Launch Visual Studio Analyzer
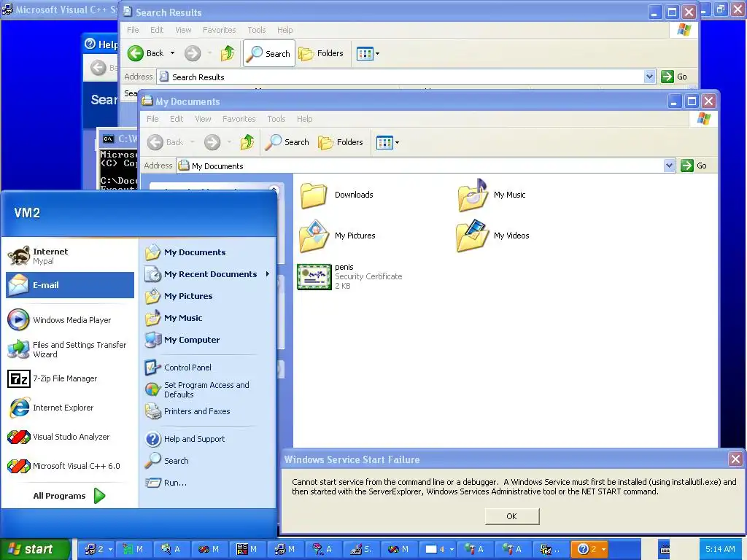This screenshot has width=747, height=560. click(70, 437)
